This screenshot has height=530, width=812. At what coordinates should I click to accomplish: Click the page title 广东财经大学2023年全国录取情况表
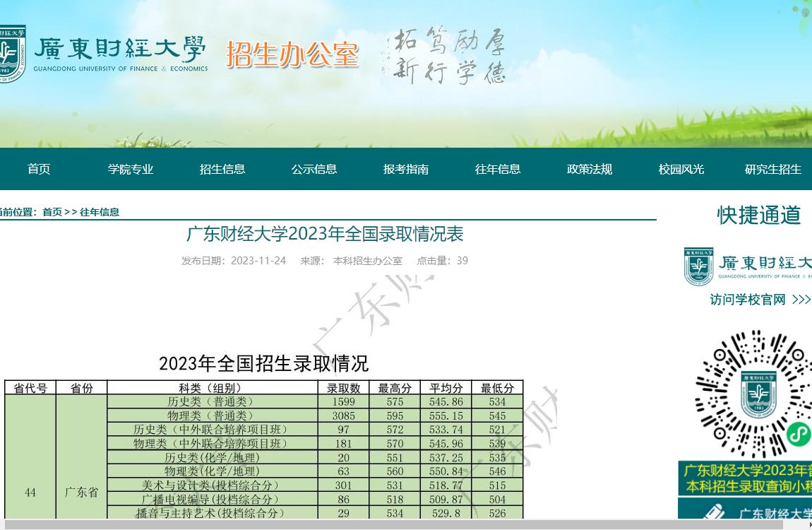coord(325,234)
